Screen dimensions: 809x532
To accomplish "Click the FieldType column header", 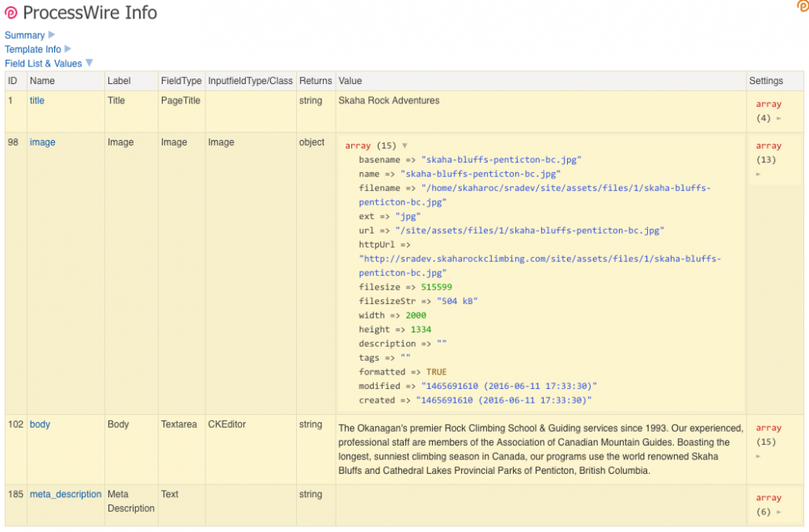I will pos(180,81).
